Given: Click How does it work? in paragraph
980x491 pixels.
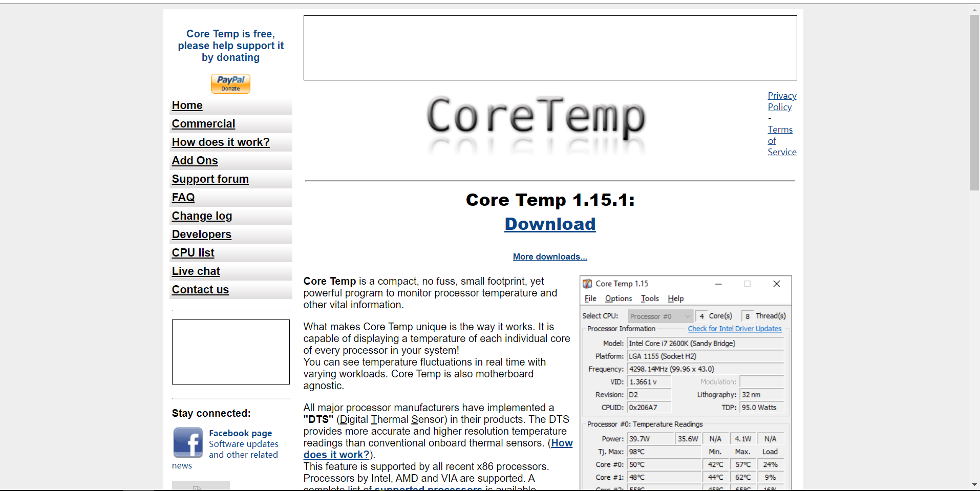Looking at the screenshot, I should tap(438, 449).
